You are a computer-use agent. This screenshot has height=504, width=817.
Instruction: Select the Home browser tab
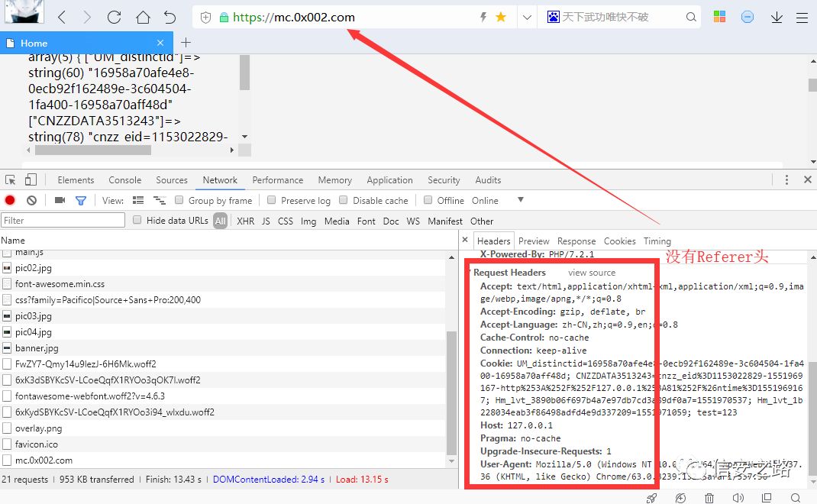click(x=86, y=43)
